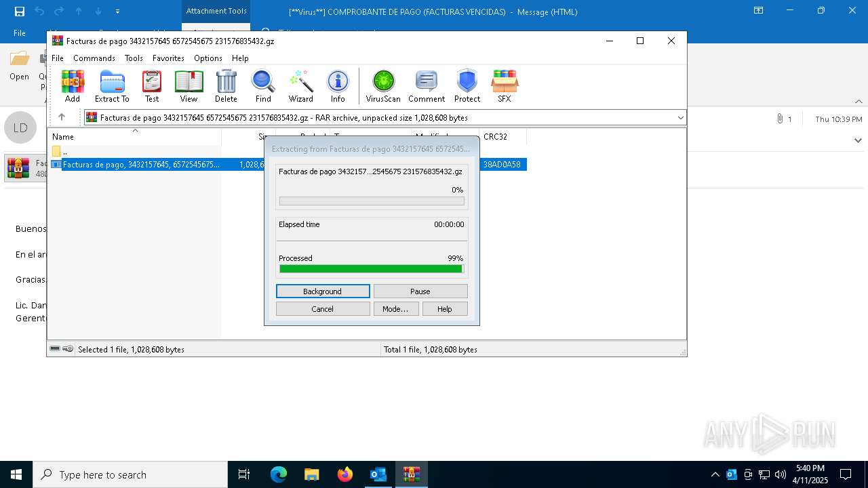Open the Tools menu

[x=134, y=58]
